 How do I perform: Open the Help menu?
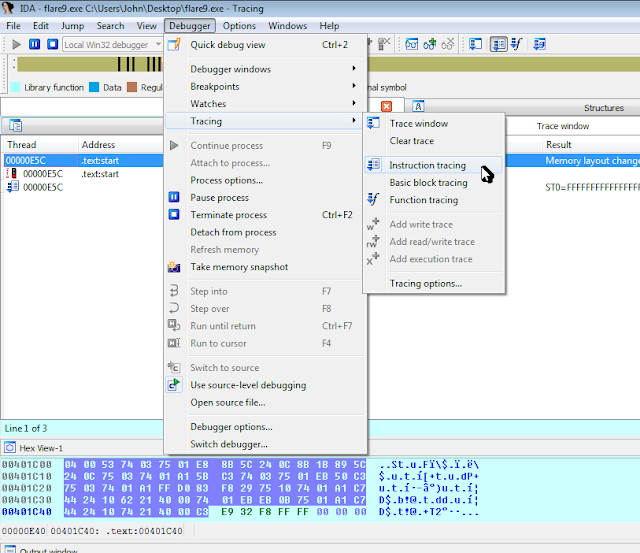coord(329,26)
